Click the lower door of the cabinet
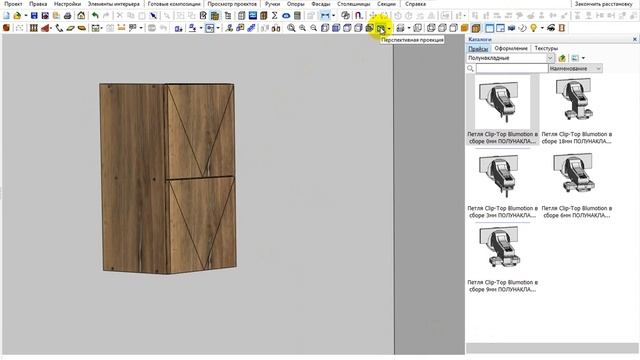Image resolution: width=640 pixels, height=360 pixels. (x=202, y=224)
